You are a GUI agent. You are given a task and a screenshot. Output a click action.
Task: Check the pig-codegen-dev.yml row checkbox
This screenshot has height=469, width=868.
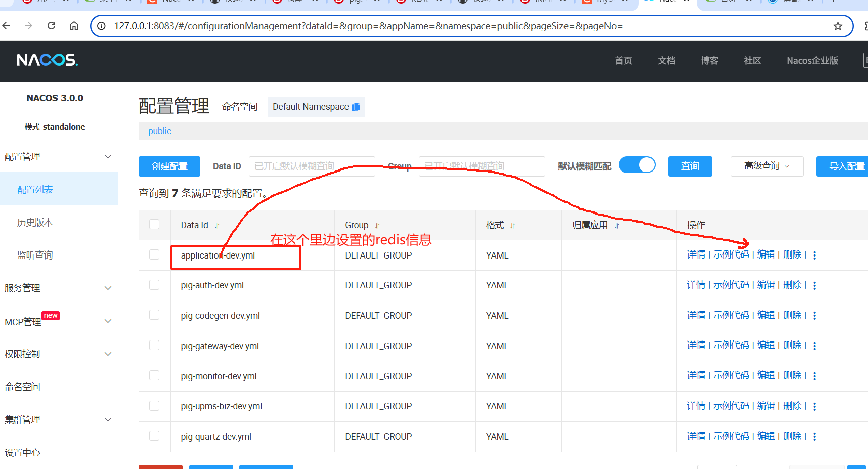(154, 315)
